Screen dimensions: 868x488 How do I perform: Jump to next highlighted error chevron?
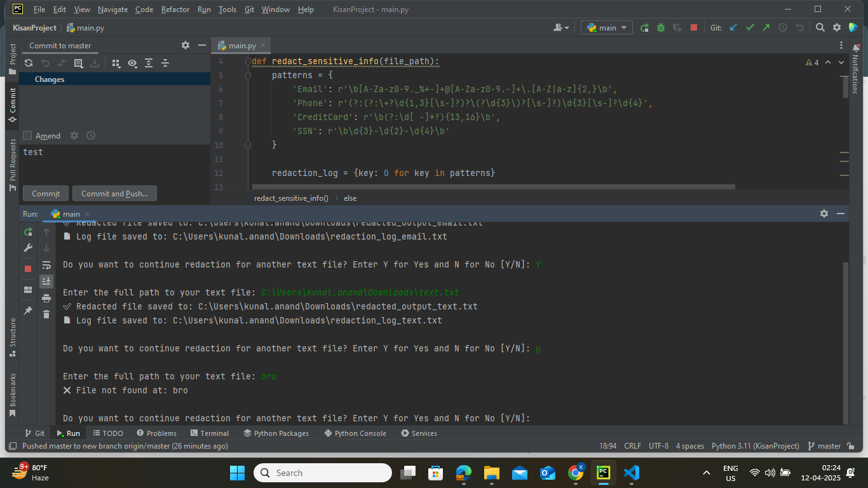point(841,62)
